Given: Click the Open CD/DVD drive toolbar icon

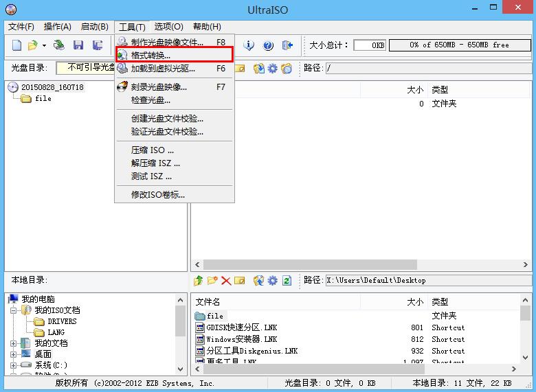Looking at the screenshot, I should 59,45.
